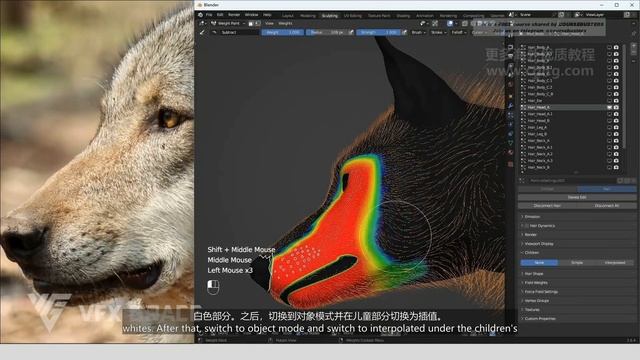Open the Edit menu

pyautogui.click(x=220, y=15)
